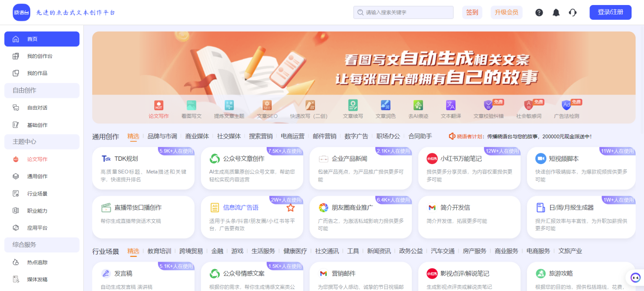Select the 教育培训 industry tab
This screenshot has width=644, height=291.
[159, 251]
